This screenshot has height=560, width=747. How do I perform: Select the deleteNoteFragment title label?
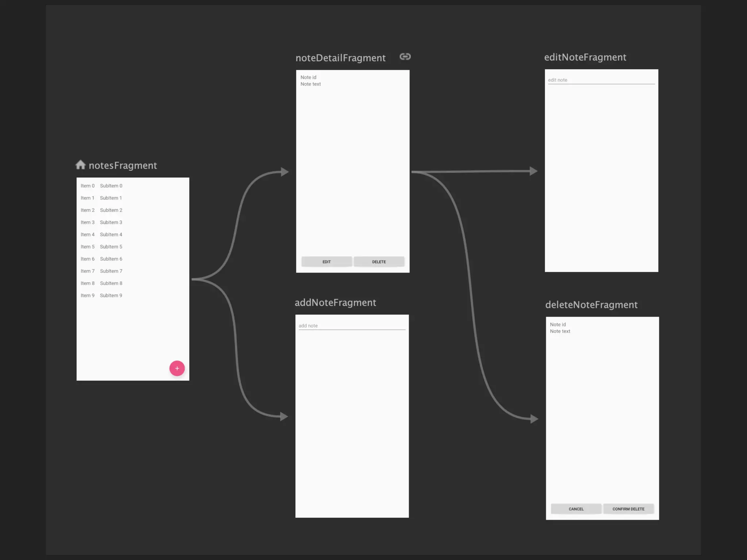click(x=591, y=305)
